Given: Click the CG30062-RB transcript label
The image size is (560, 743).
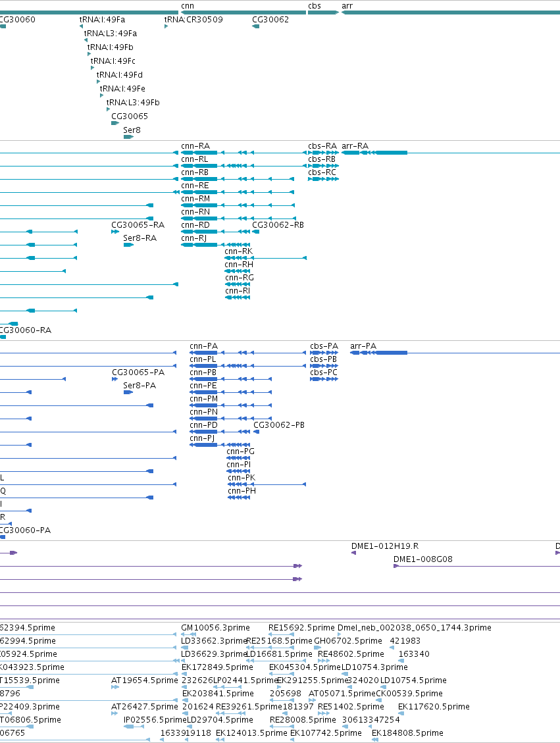Looking at the screenshot, I should [278, 224].
